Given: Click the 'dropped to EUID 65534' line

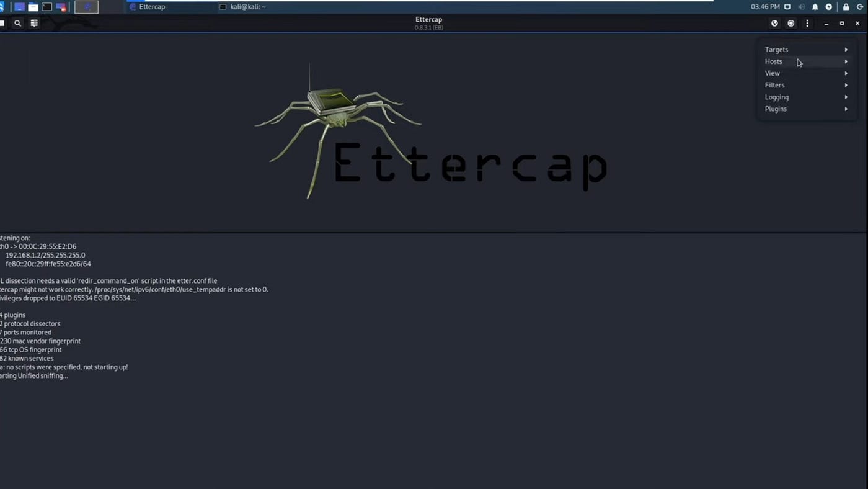Looking at the screenshot, I should (68, 298).
